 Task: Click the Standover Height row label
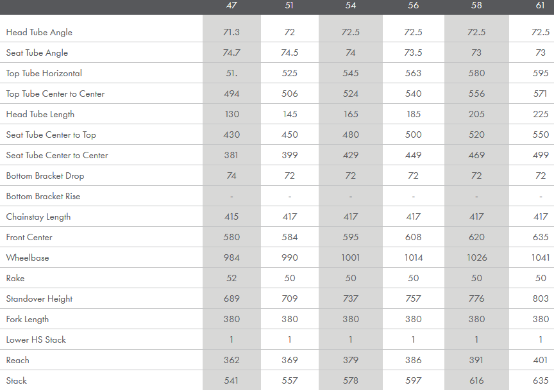39,298
